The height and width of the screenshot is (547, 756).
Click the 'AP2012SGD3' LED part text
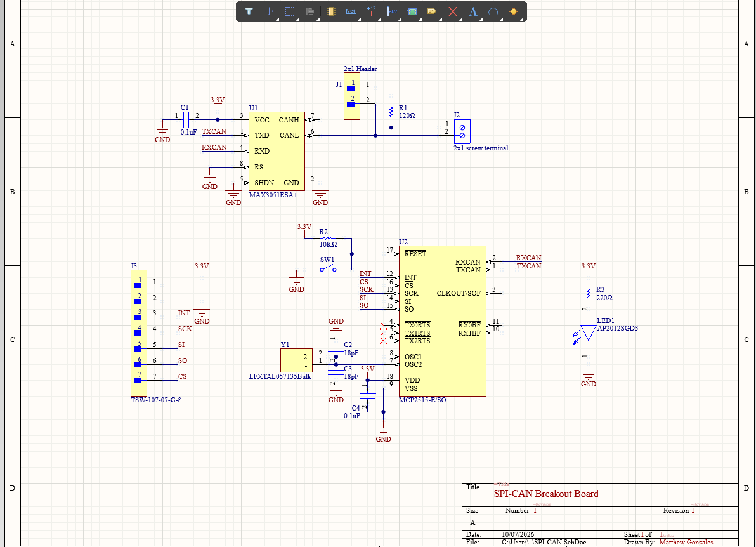[x=618, y=328]
